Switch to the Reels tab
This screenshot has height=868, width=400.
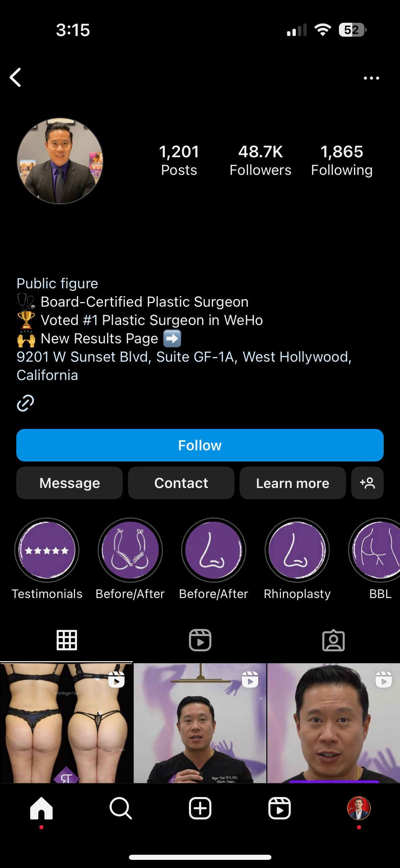coord(200,640)
